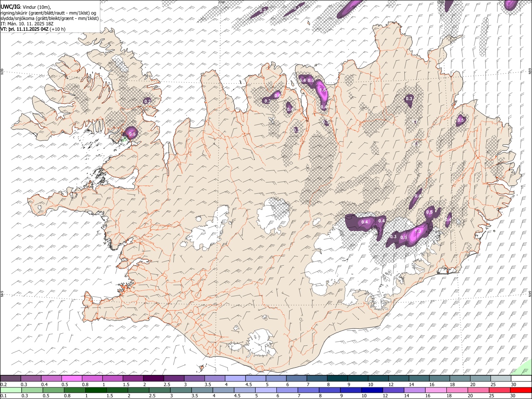Select the top-row legend swatch for 12
Screen dimensions: 532x399
click(398, 379)
